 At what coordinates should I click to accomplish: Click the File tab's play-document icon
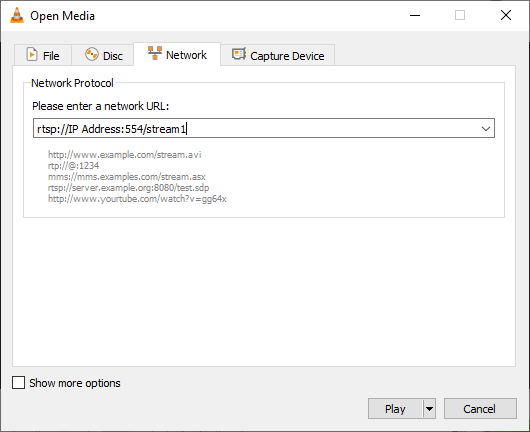32,54
